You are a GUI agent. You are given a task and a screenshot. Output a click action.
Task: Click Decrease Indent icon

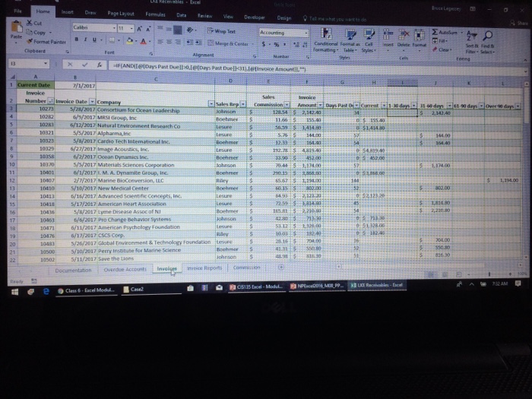tap(190, 43)
